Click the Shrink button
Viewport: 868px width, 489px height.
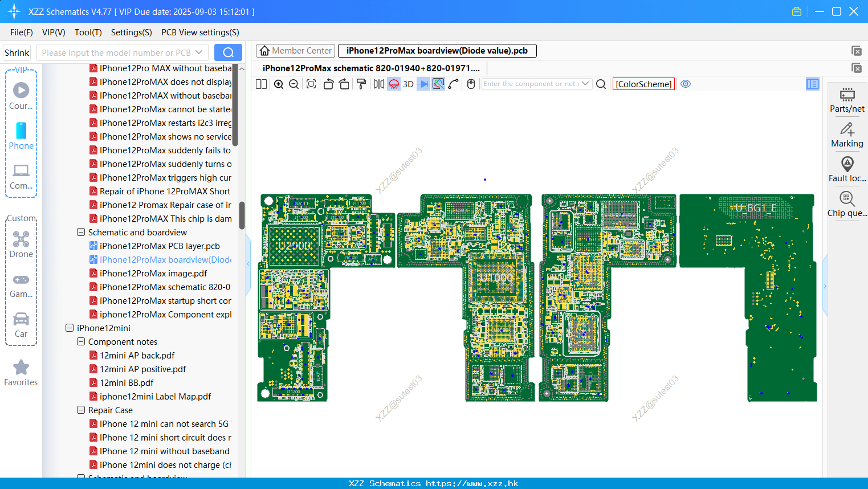point(17,52)
